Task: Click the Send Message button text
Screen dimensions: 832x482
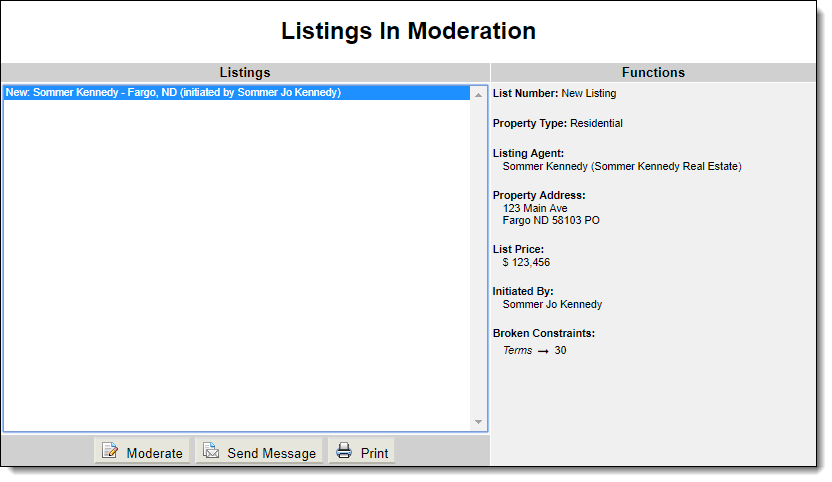Action: click(272, 453)
